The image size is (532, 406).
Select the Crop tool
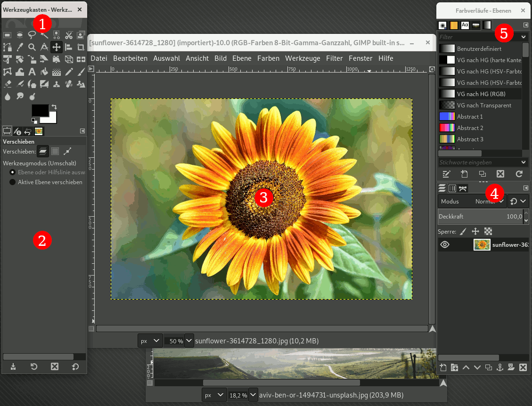tap(81, 47)
